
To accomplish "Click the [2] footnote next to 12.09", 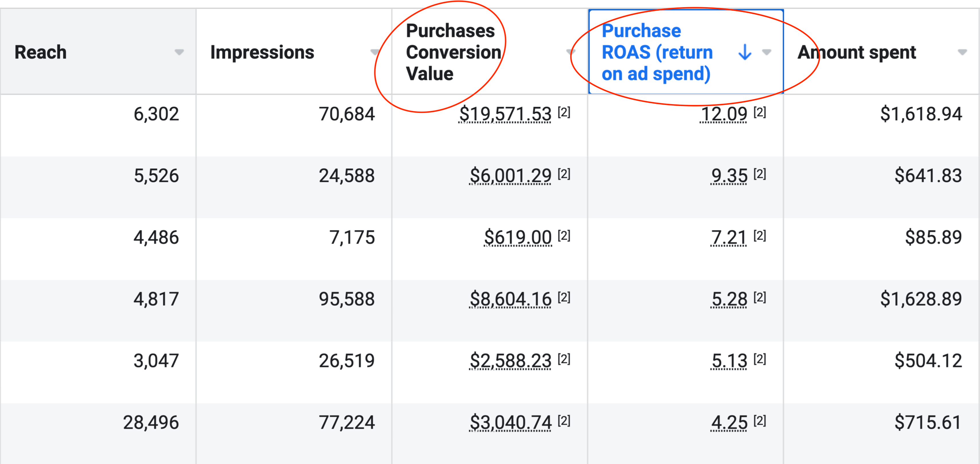I will point(760,112).
